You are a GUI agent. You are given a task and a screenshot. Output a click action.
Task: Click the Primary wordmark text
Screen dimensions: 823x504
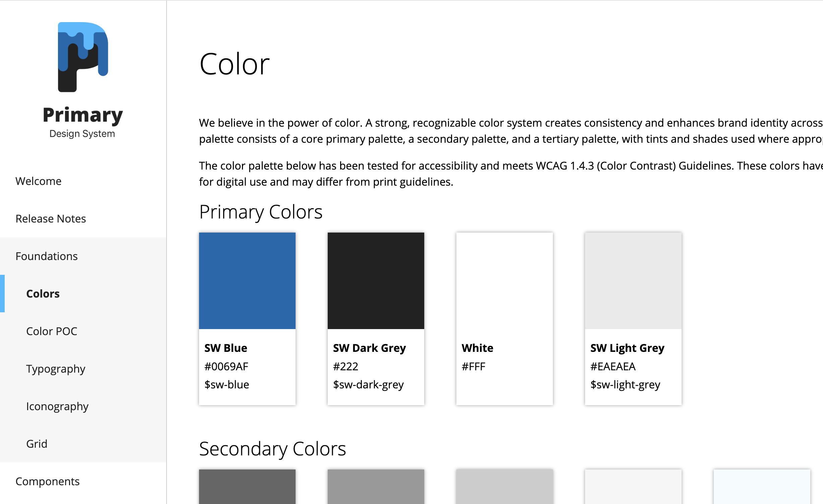pyautogui.click(x=83, y=115)
